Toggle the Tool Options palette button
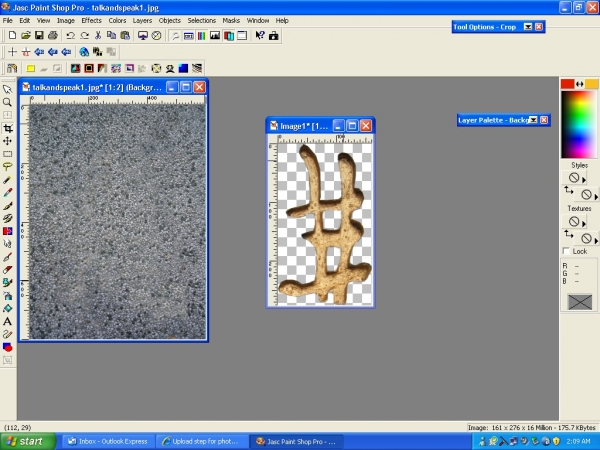 click(x=189, y=36)
